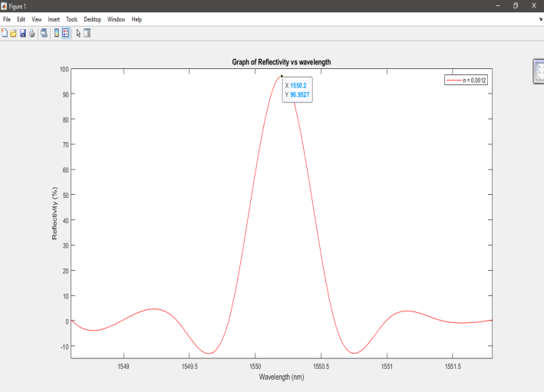Image resolution: width=544 pixels, height=392 pixels.
Task: Open the Insert menu
Action: coord(54,19)
